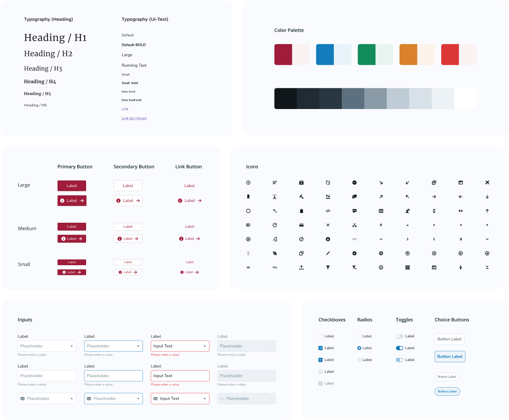
Task: Click gray-bordered Placeholder text field without arrow
Action: point(47,376)
